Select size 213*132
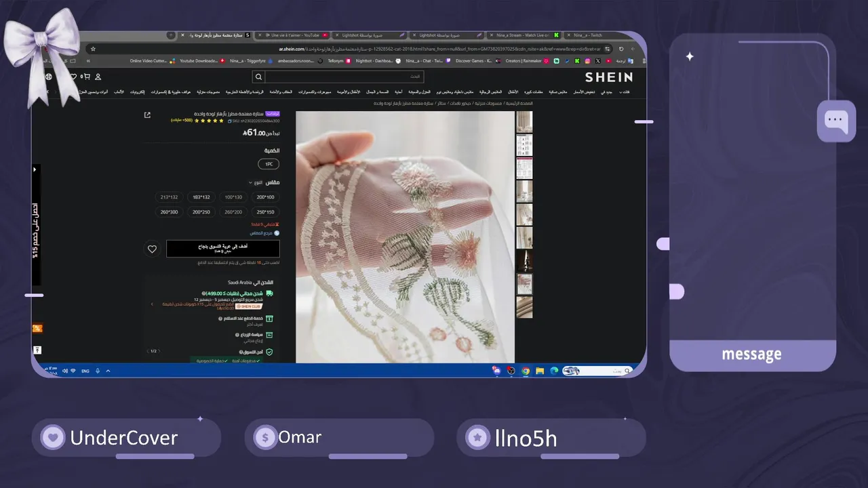868x488 pixels. point(169,197)
